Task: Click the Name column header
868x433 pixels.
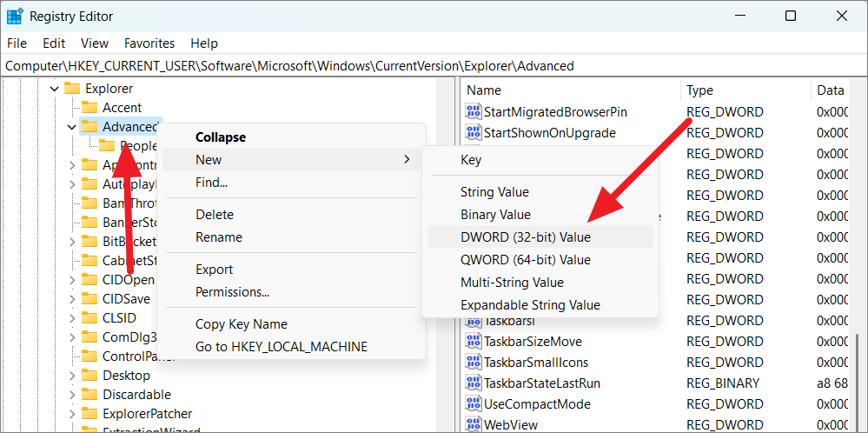Action: point(572,90)
